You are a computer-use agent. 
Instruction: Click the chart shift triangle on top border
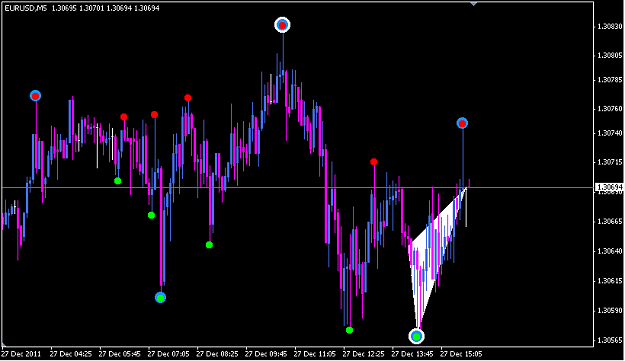coord(473,4)
